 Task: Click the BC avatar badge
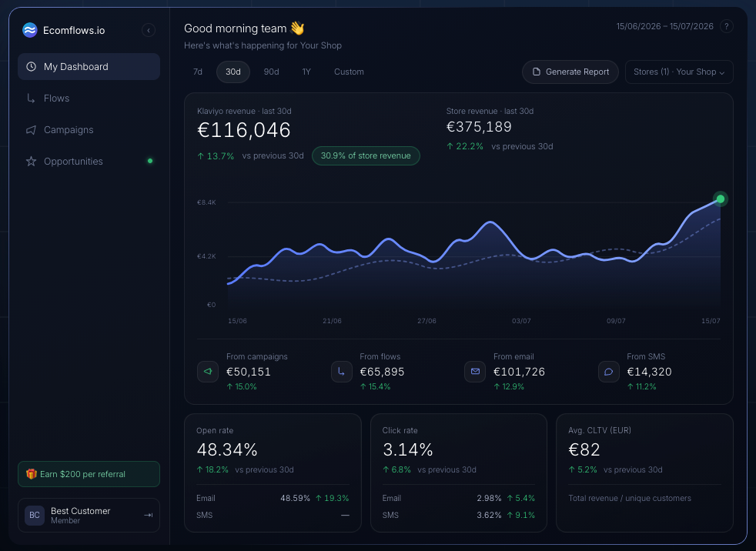click(35, 516)
